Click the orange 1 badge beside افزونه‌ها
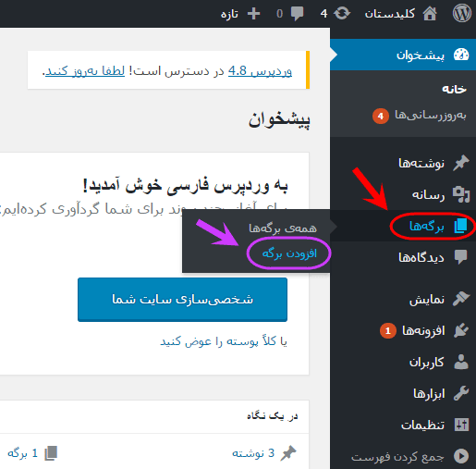 click(388, 331)
